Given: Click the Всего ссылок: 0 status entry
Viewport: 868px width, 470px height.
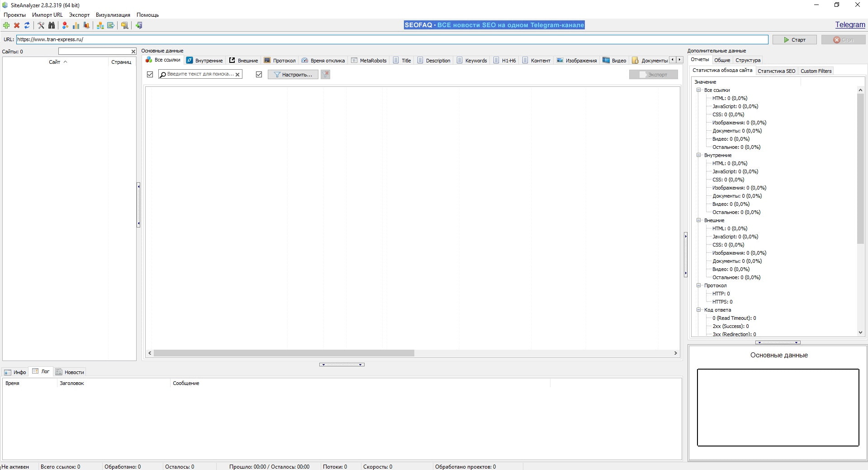Looking at the screenshot, I should point(60,466).
